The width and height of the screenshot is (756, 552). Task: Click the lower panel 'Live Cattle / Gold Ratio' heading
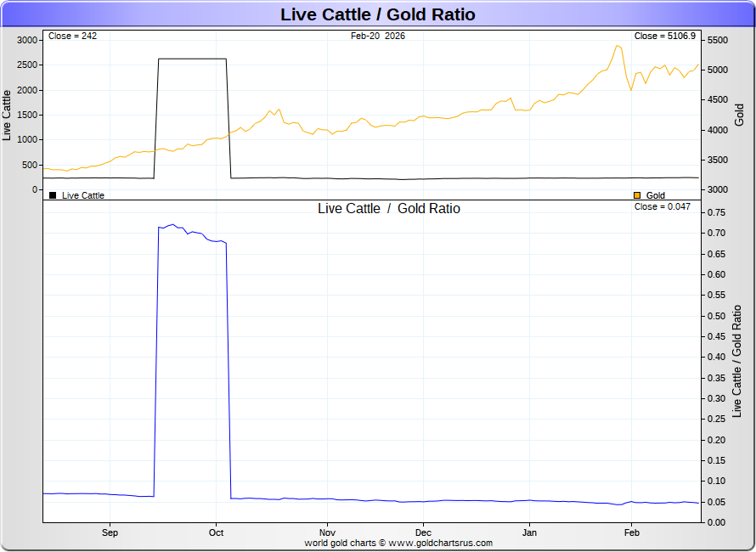389,209
